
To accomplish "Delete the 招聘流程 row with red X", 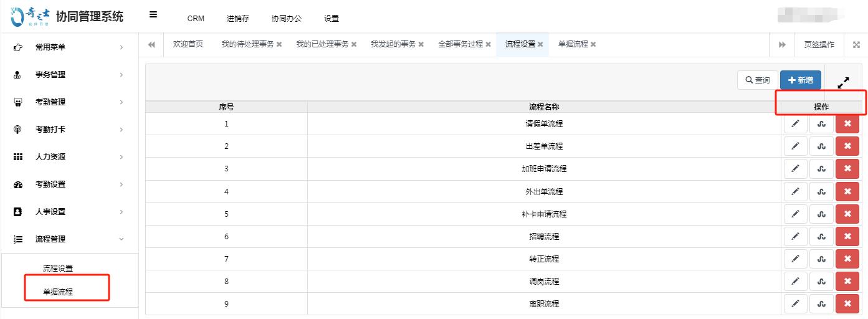I will (x=847, y=237).
